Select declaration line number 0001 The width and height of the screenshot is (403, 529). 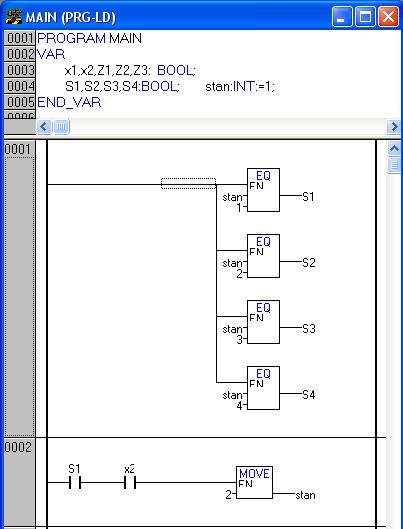point(20,38)
